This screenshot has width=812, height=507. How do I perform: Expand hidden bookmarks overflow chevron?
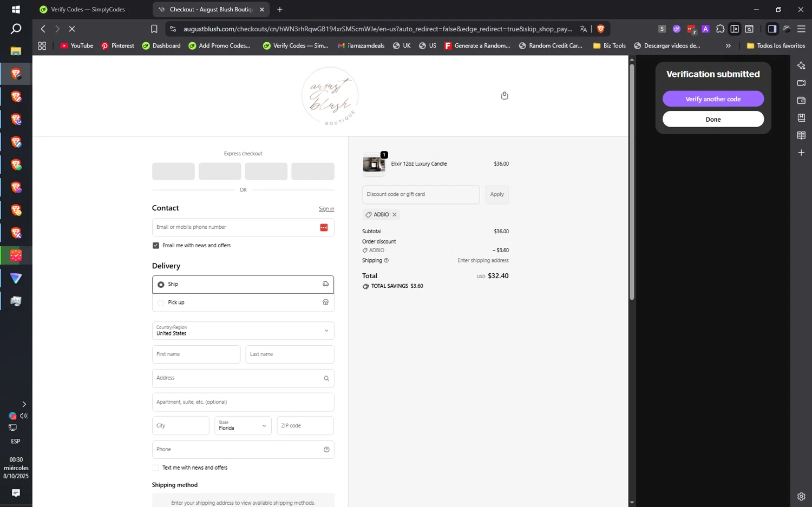[x=728, y=46]
